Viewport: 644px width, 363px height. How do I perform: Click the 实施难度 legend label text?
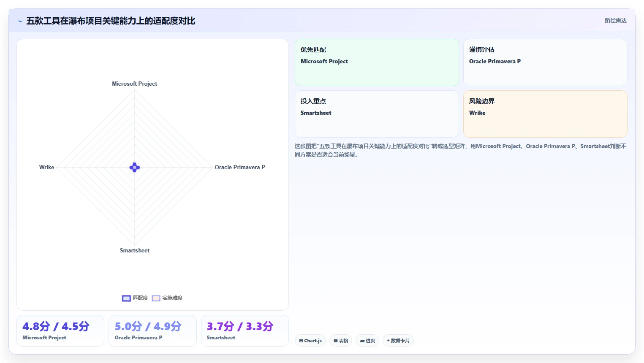[172, 298]
